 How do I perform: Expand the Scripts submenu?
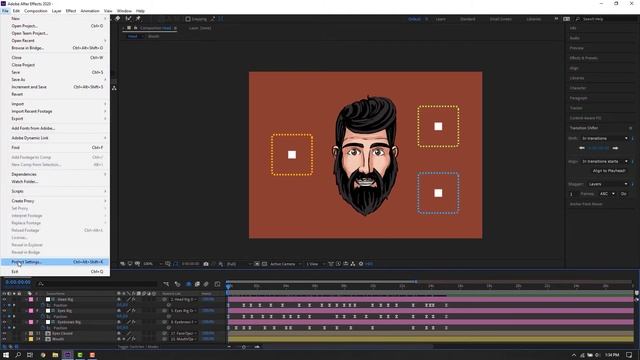click(55, 191)
